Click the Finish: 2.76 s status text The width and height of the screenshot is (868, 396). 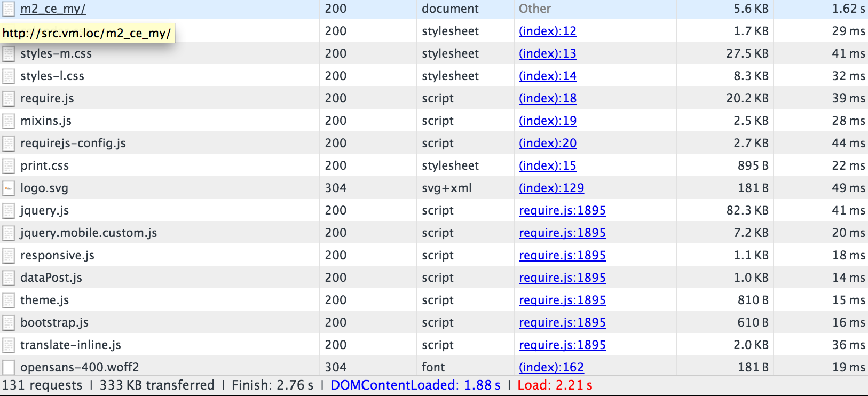[272, 385]
